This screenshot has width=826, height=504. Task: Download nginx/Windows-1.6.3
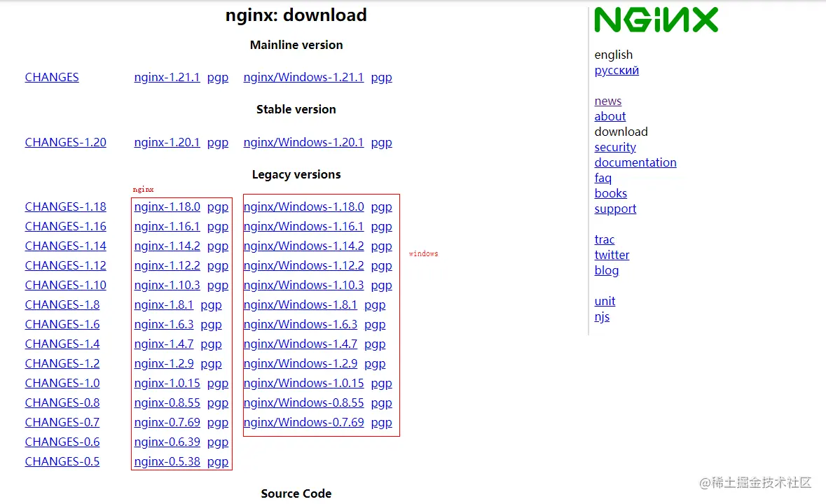301,324
